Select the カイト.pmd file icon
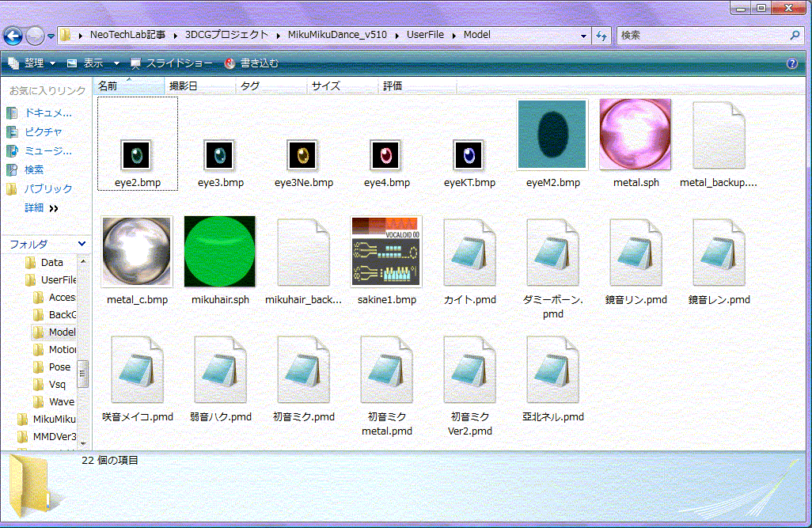812x528 pixels. [x=469, y=253]
